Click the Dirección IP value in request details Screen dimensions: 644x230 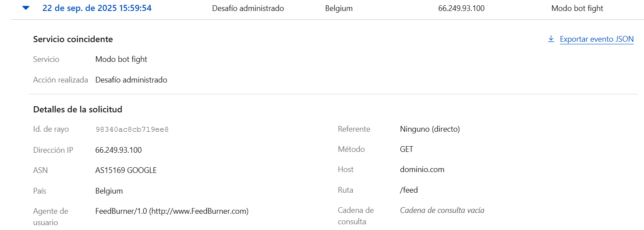pos(118,150)
